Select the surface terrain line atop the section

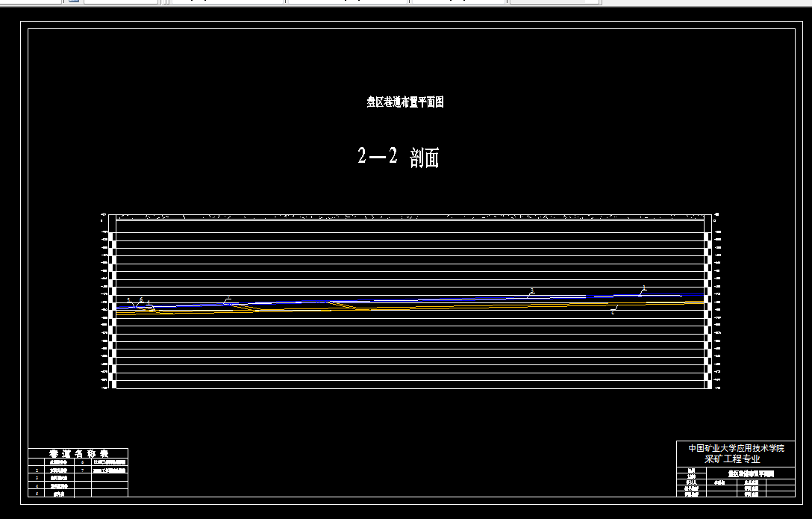tap(410, 217)
